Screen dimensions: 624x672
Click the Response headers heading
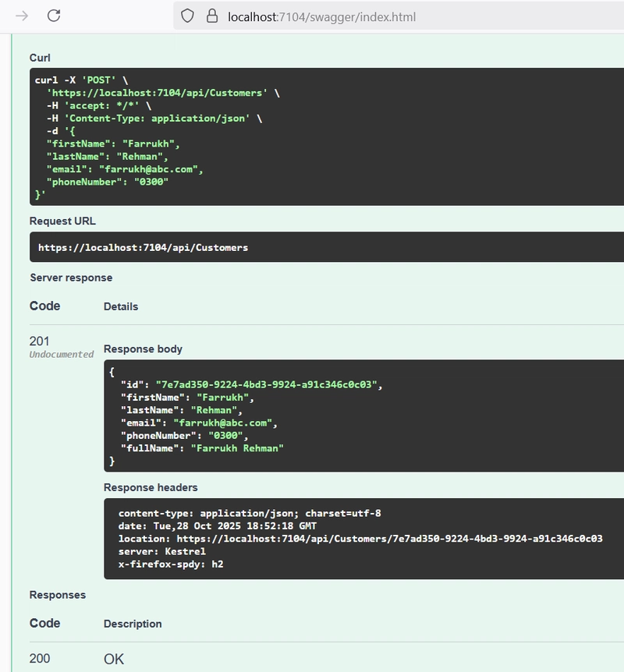151,487
